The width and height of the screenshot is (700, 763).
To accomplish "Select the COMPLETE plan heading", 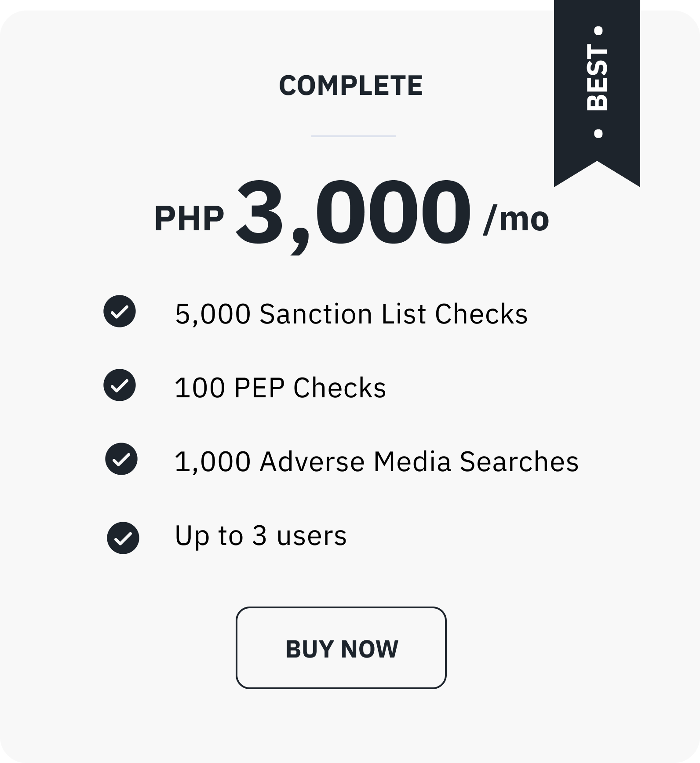I will pos(350,85).
